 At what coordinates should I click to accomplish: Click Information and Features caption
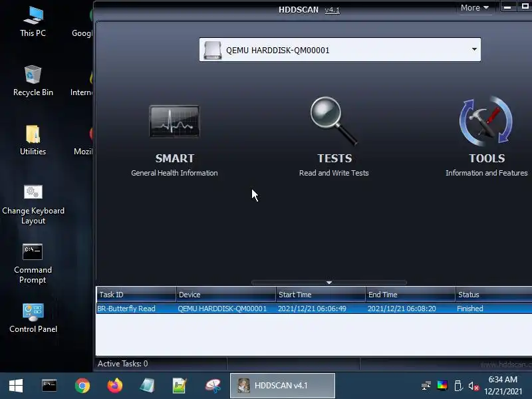pyautogui.click(x=487, y=173)
